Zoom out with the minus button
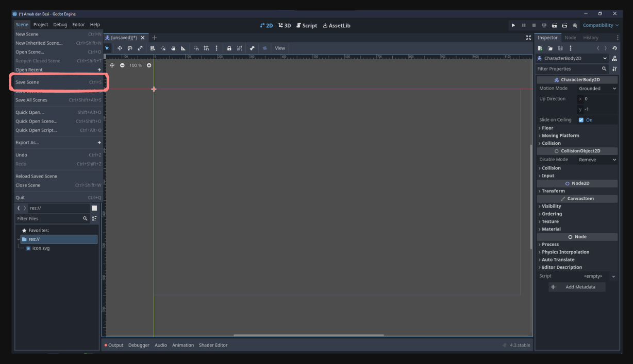This screenshot has width=633, height=364. click(122, 65)
